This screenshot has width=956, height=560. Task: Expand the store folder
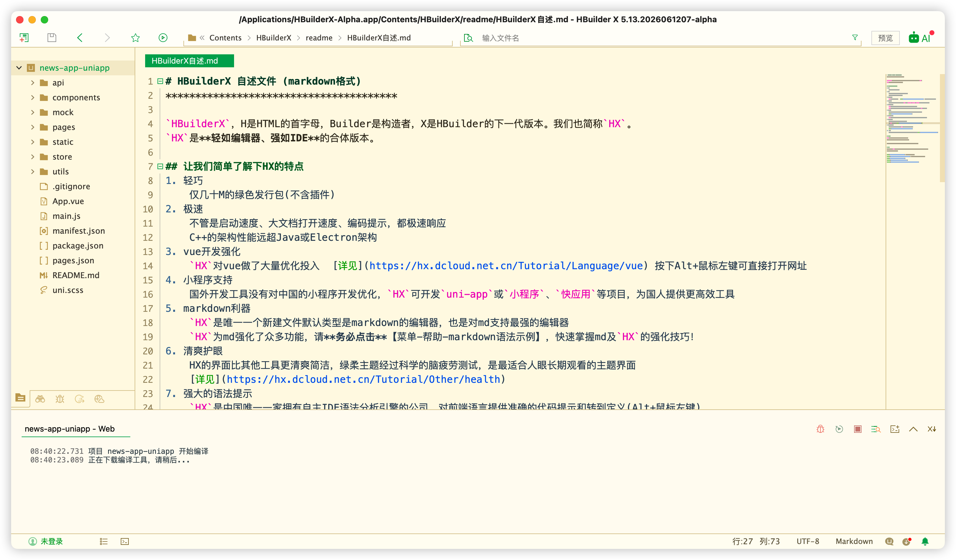pos(33,157)
